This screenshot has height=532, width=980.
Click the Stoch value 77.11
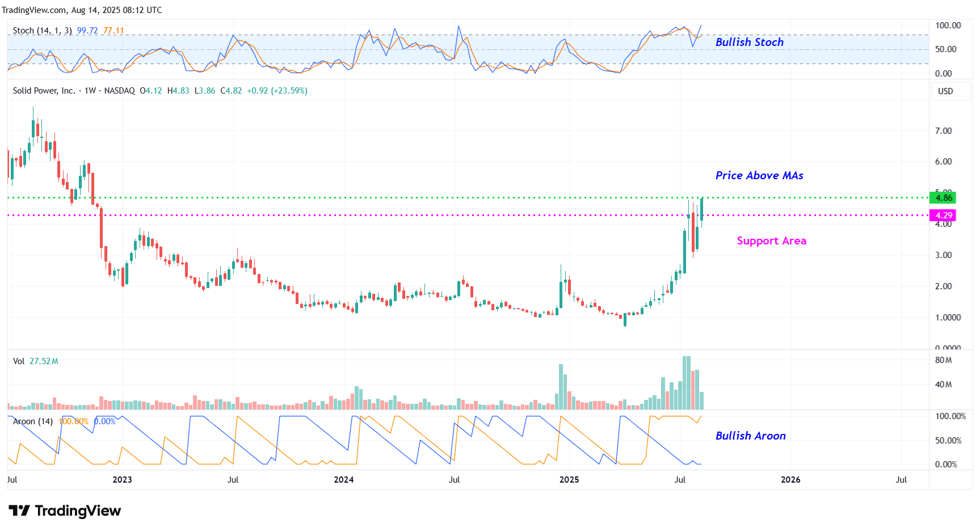[113, 31]
